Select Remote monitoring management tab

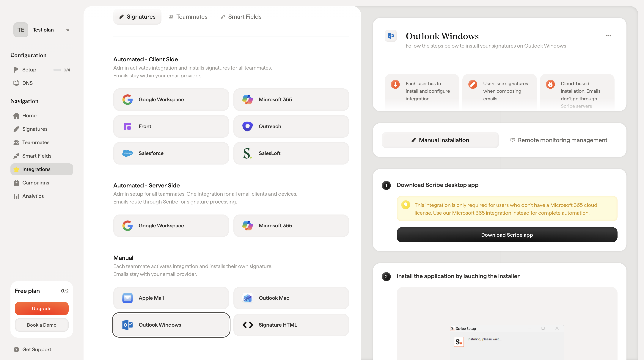click(559, 140)
